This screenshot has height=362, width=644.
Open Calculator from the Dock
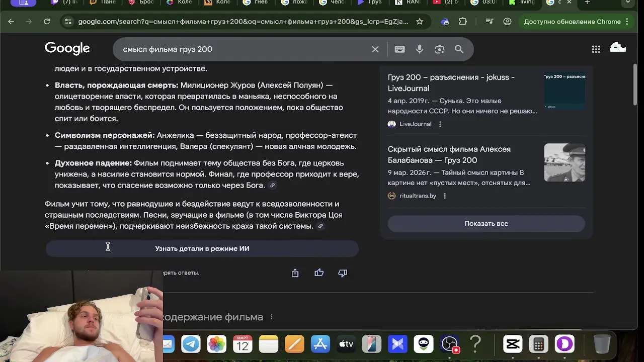point(538,344)
